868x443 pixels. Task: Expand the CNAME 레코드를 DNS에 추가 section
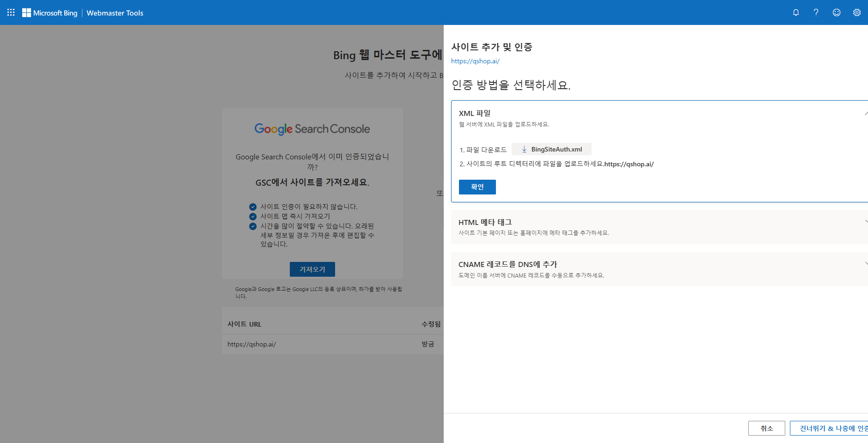coord(865,264)
